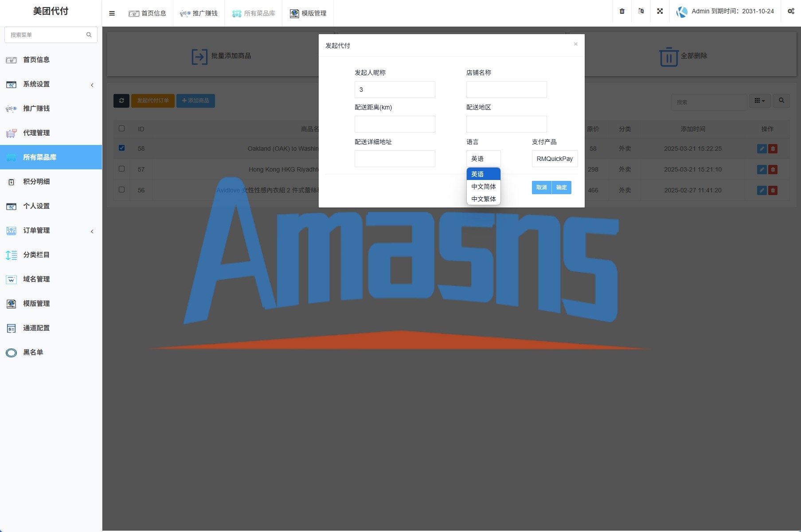Open 黑名单 in the sidebar
The image size is (801, 532).
click(51, 352)
